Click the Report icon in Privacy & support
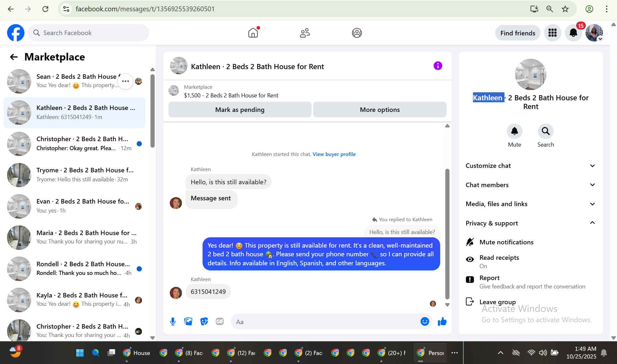 pyautogui.click(x=470, y=279)
